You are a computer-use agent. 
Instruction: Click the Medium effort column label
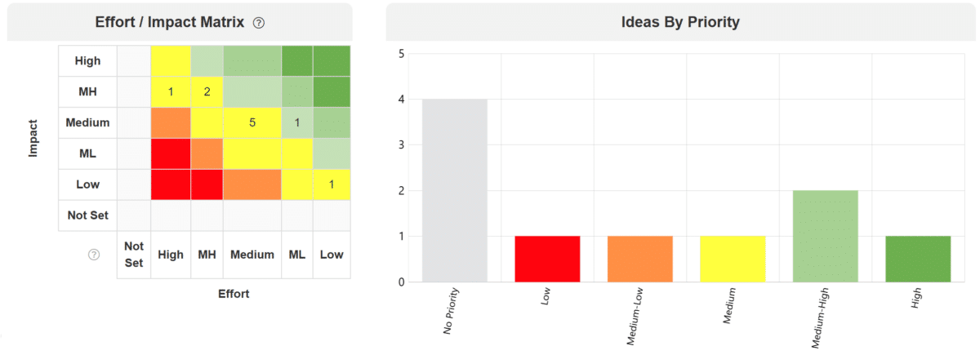[x=252, y=255]
